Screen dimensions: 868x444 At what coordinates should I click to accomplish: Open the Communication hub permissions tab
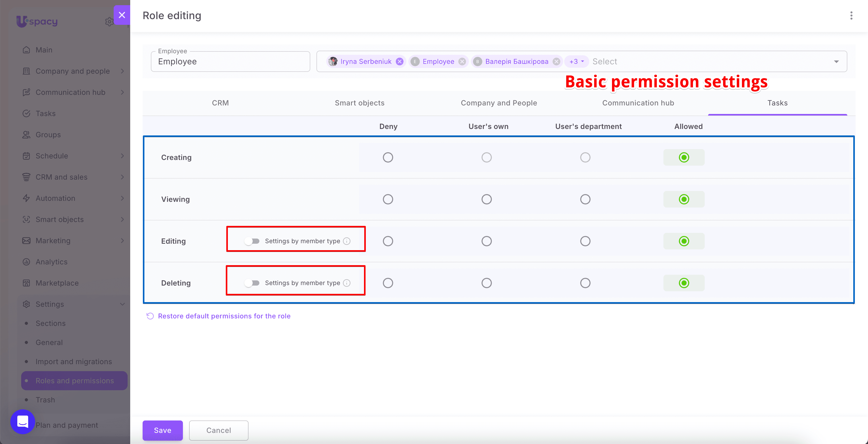(x=638, y=103)
